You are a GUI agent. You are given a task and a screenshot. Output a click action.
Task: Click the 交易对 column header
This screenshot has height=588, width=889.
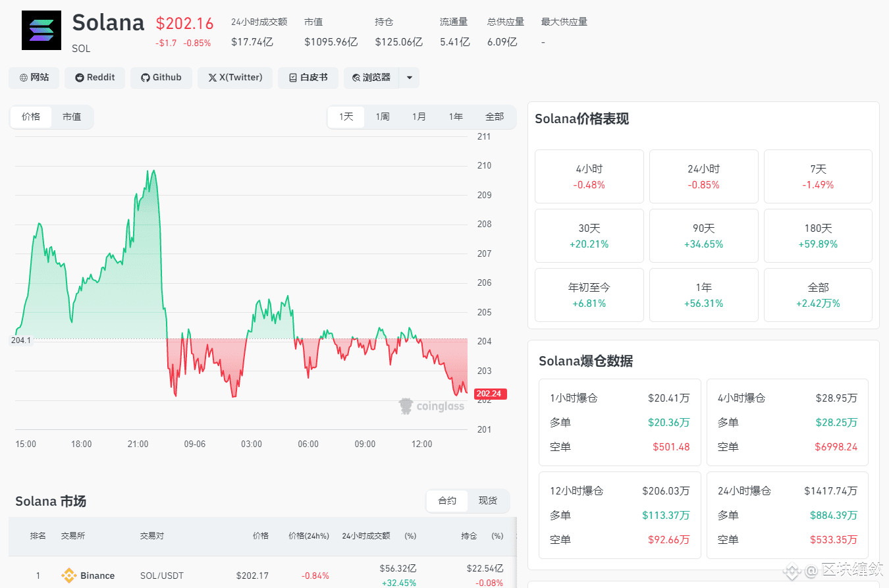point(152,536)
